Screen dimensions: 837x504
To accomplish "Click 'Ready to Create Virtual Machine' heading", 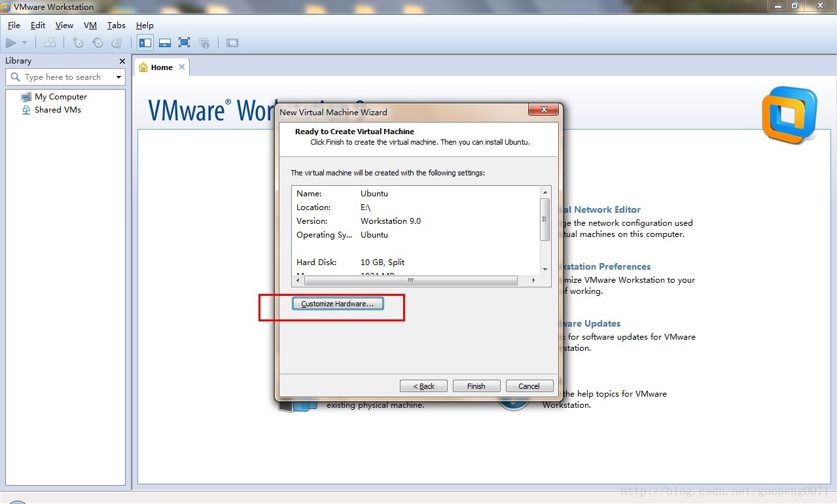I will pyautogui.click(x=355, y=132).
